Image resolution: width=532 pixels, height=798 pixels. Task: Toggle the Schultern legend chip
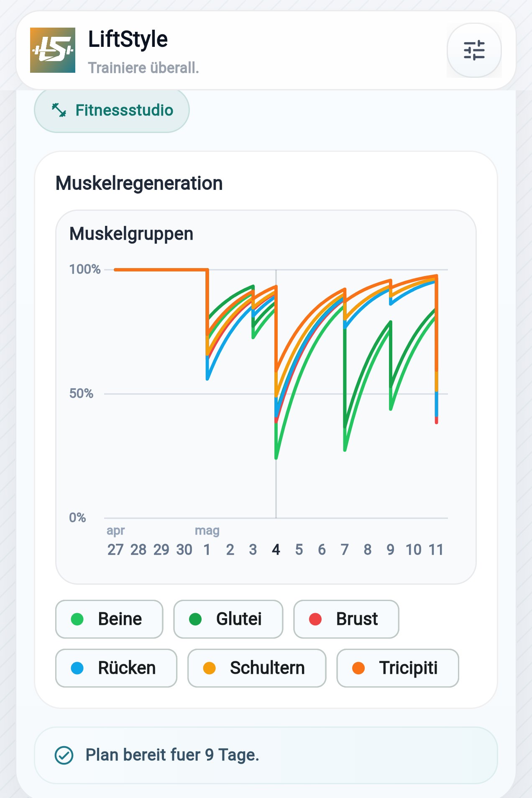point(257,668)
